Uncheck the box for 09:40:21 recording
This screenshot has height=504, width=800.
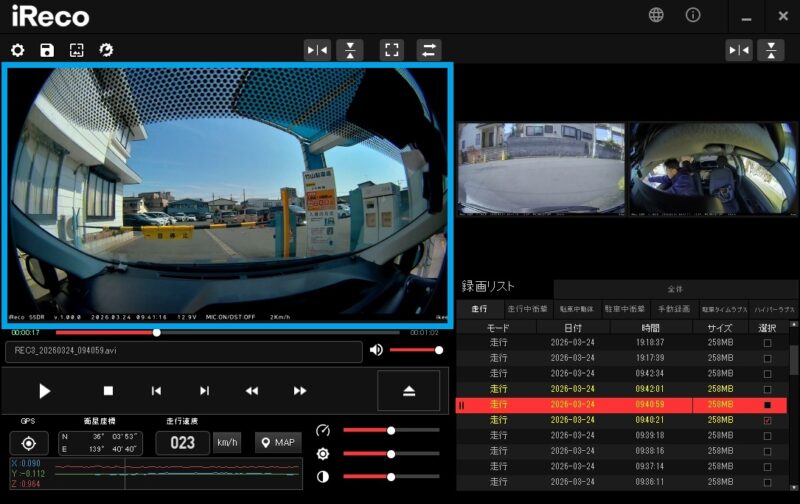click(x=767, y=421)
